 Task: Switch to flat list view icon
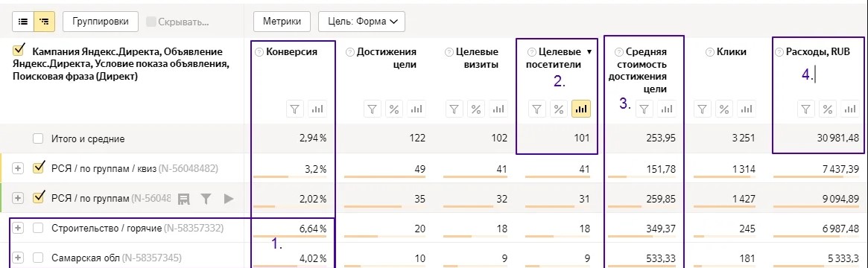pos(23,22)
